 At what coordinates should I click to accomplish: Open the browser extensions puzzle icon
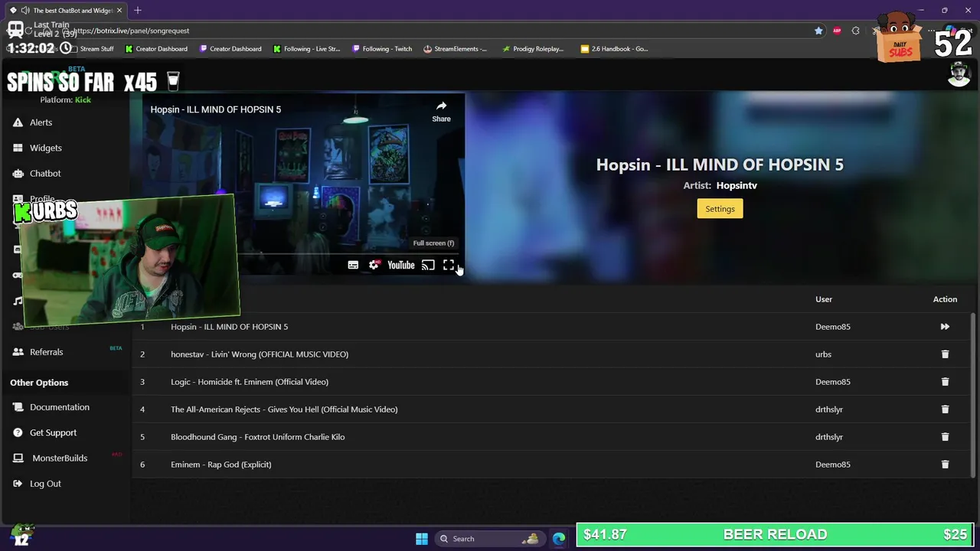click(856, 31)
